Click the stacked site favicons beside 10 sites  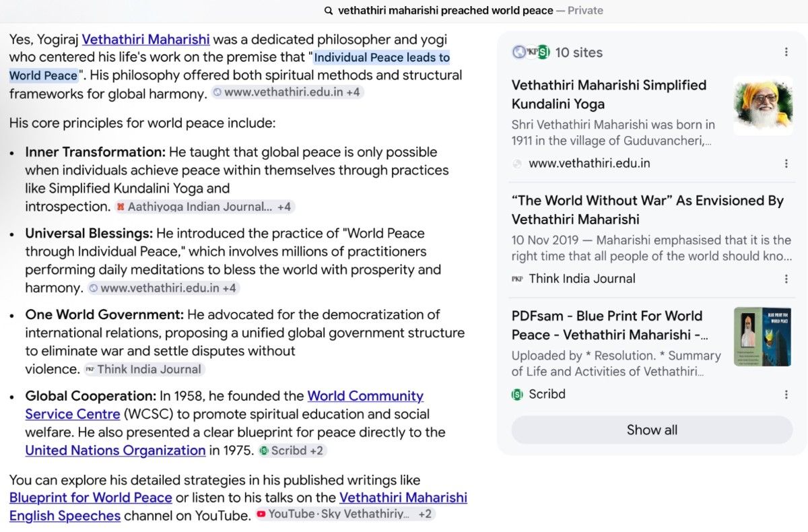531,52
